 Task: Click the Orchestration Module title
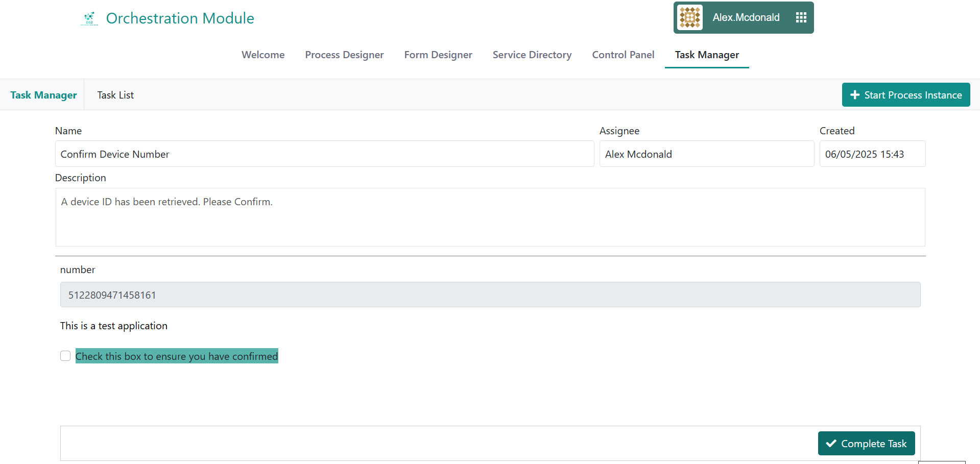coord(180,18)
